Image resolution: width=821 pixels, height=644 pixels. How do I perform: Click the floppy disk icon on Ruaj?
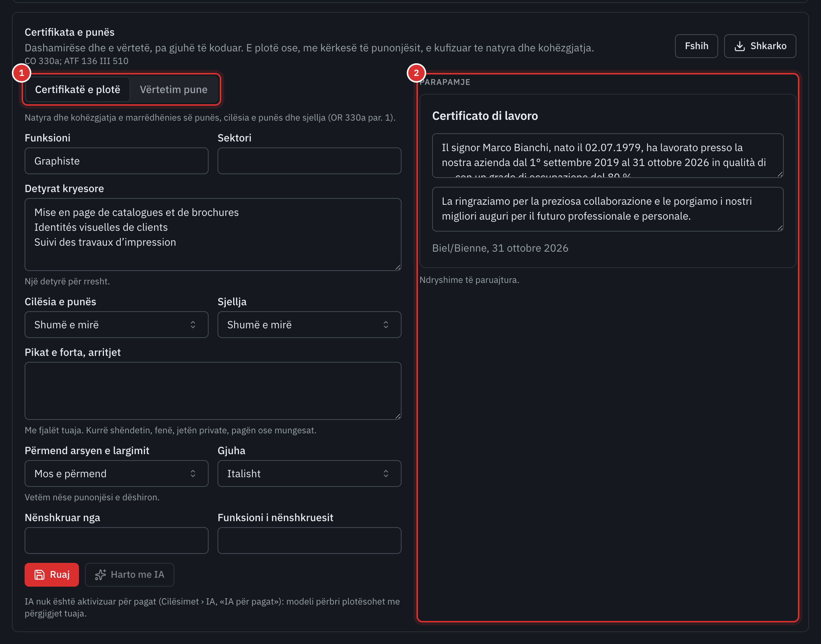click(x=39, y=575)
